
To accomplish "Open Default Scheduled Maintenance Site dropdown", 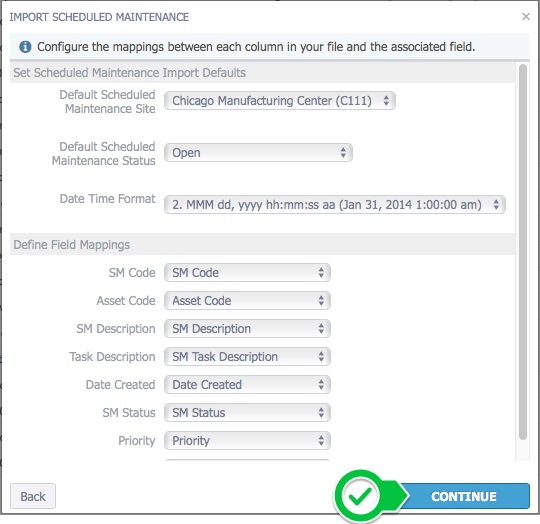I will [x=280, y=101].
